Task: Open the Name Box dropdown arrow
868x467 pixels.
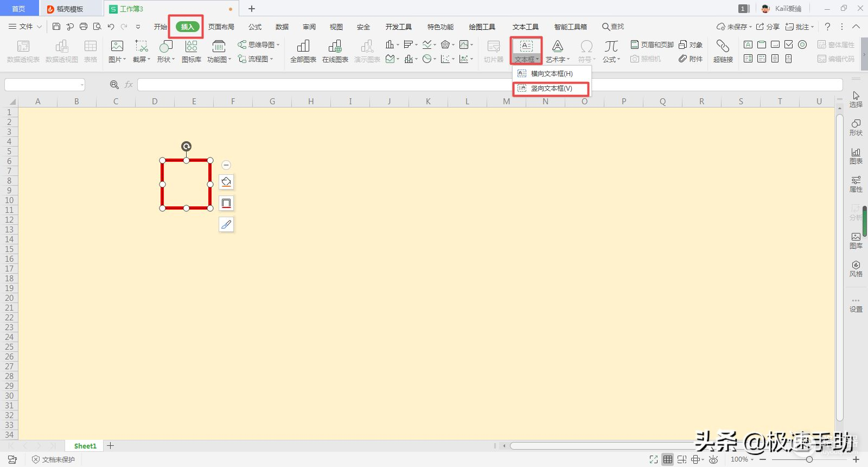Action: (x=82, y=85)
